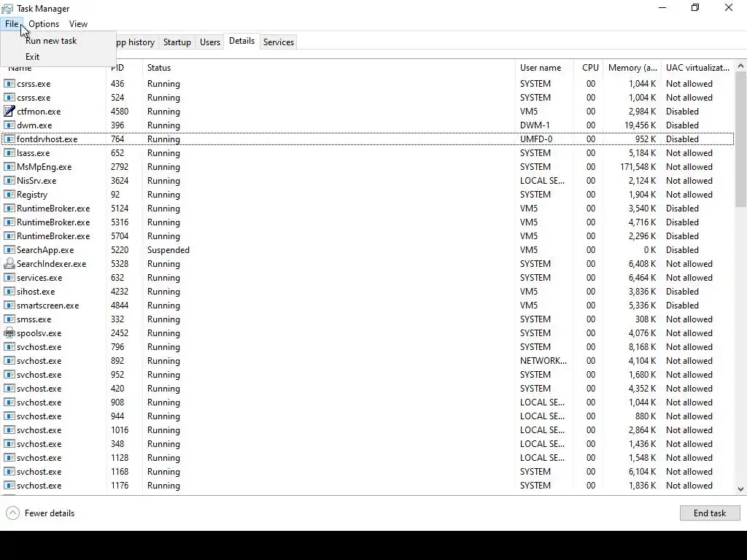The width and height of the screenshot is (747, 560).
Task: Select RuntimeBroker.exe with PID 5704
Action: tap(368, 236)
